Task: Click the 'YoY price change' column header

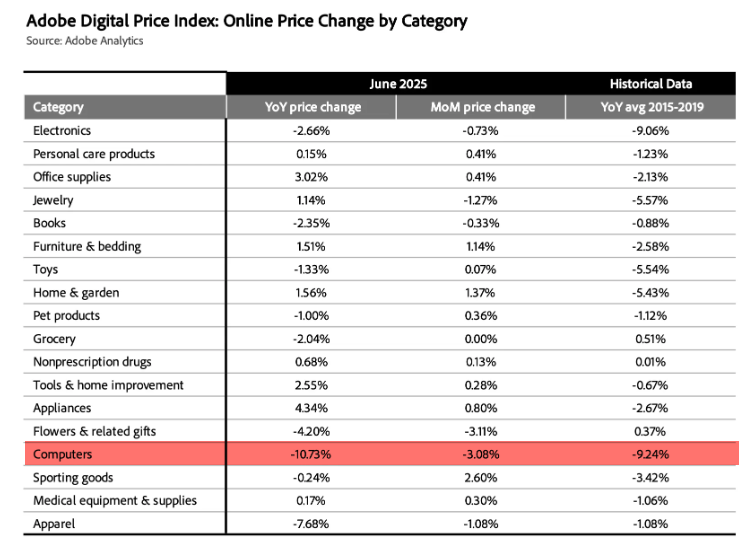Action: tap(313, 107)
